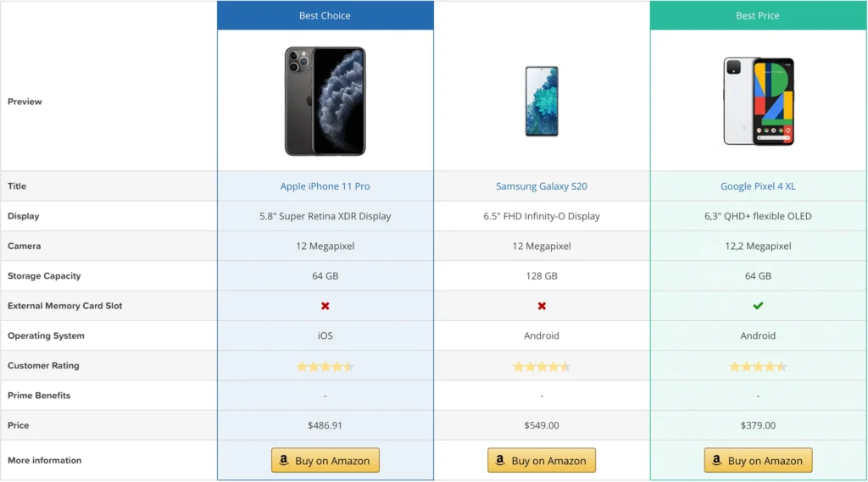Click the red X under iPhone memory slot
This screenshot has width=868, height=482.
pos(325,306)
